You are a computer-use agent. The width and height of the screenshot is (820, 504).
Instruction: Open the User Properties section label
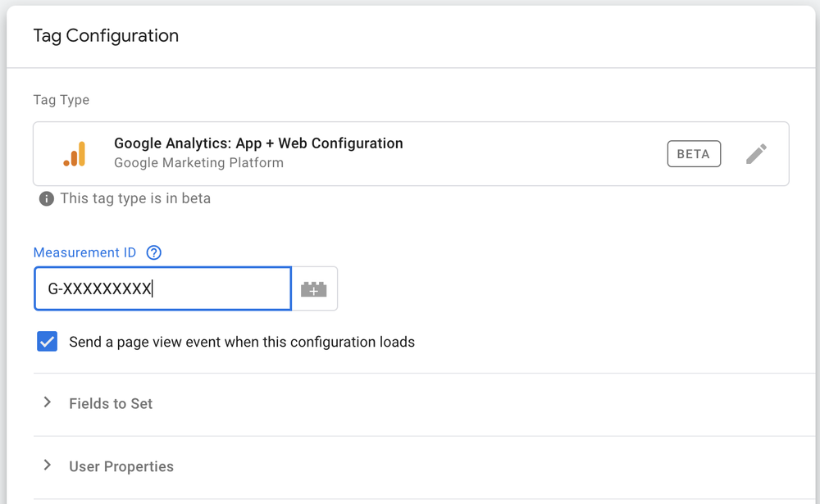tap(121, 466)
